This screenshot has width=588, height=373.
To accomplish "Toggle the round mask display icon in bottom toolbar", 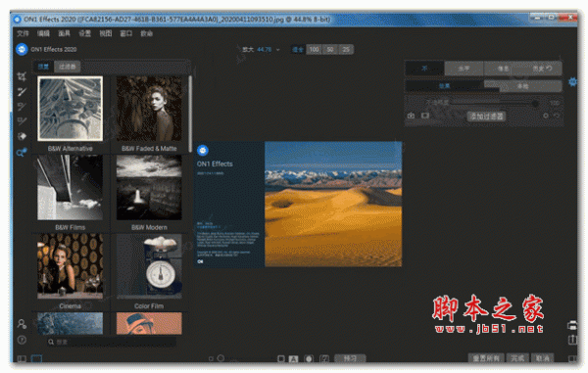I will tap(309, 358).
